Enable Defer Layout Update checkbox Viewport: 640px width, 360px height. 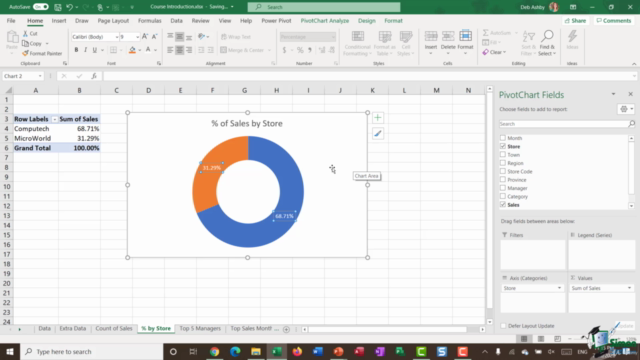click(x=503, y=326)
